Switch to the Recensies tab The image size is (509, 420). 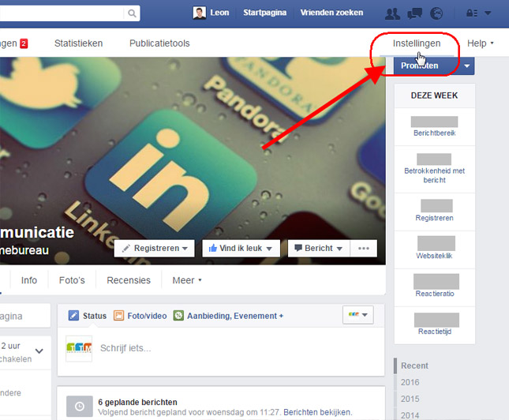pyautogui.click(x=129, y=280)
